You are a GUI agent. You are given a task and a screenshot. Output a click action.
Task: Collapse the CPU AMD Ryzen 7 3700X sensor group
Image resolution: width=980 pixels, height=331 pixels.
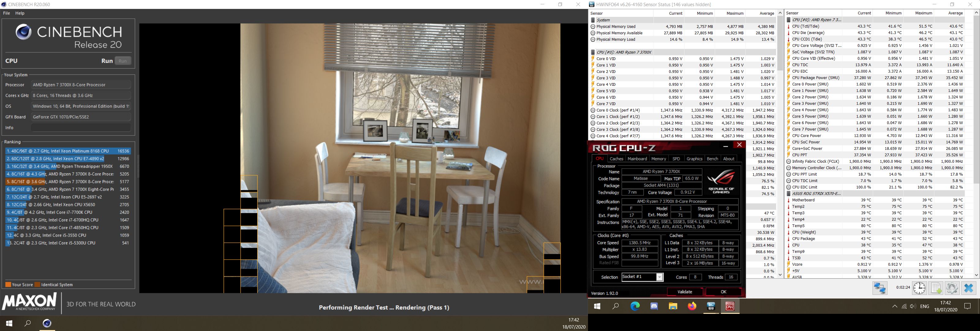point(624,52)
